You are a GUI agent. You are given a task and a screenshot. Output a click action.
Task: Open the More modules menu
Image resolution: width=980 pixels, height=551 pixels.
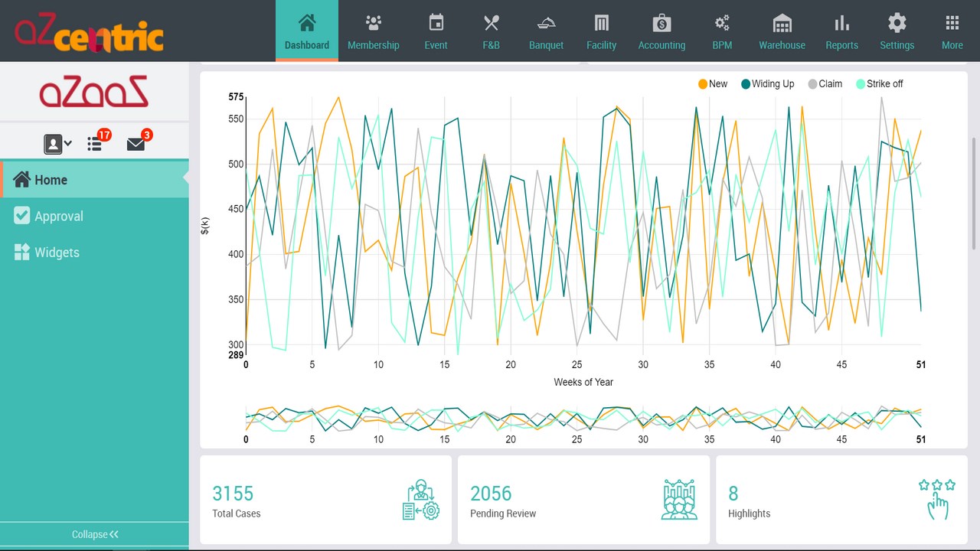[x=952, y=31]
